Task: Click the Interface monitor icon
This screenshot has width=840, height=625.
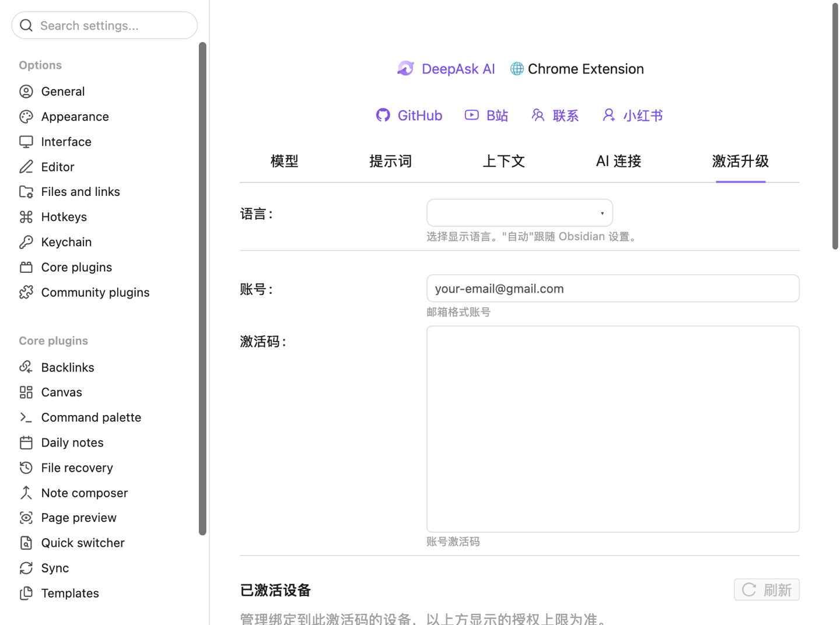Action: 26,142
